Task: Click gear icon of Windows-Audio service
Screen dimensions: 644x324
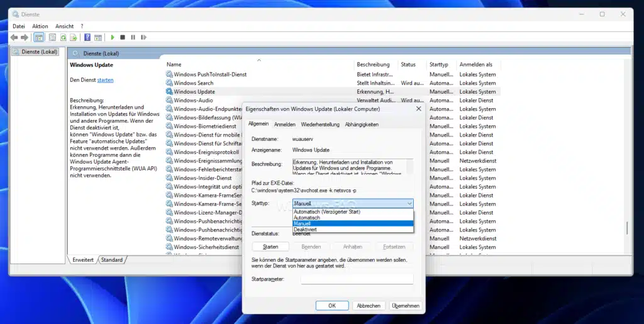Action: (169, 100)
